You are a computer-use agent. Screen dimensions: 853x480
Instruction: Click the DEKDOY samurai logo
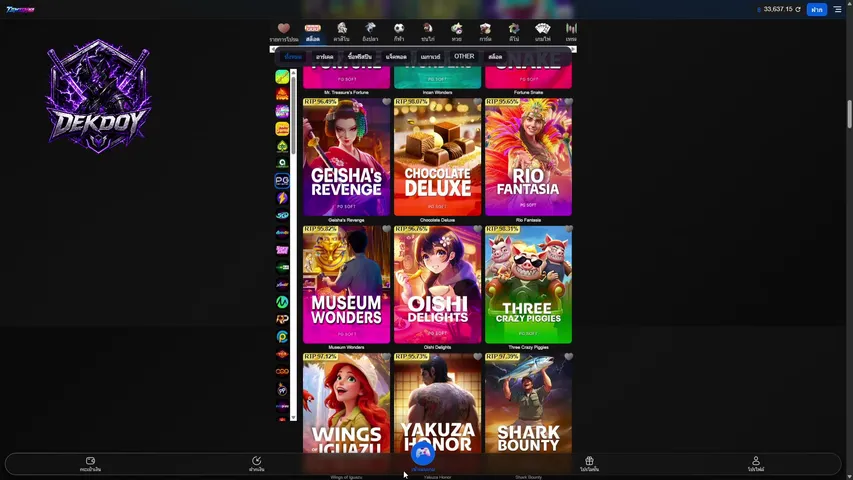pyautogui.click(x=98, y=96)
